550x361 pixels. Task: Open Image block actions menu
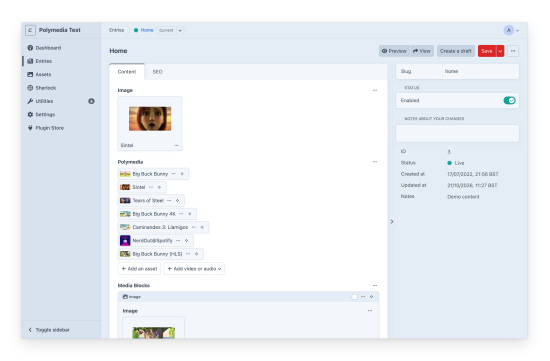(363, 297)
